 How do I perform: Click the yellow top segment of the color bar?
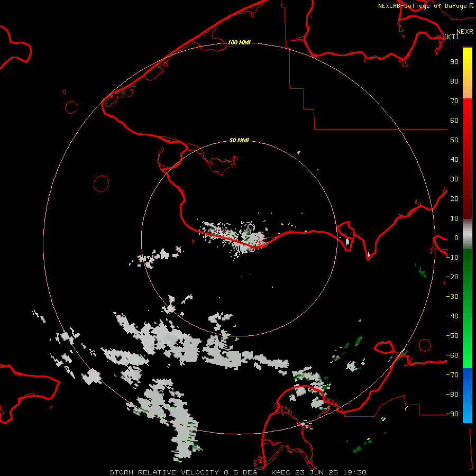[467, 73]
